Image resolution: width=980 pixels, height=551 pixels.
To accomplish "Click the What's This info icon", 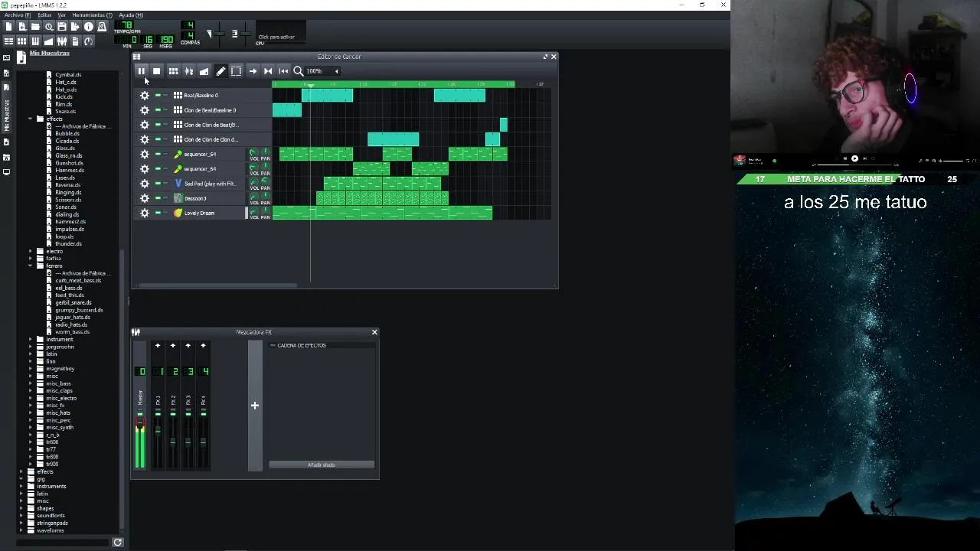I will coord(89,27).
